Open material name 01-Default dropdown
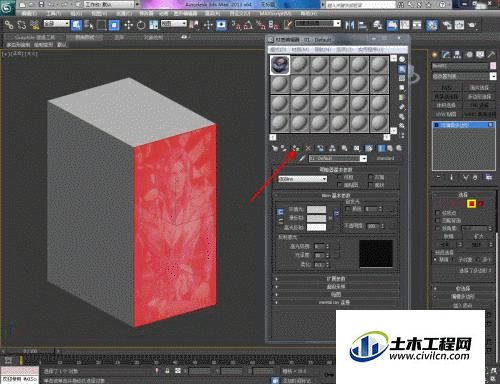Viewport: 500px width, 384px height. tap(364, 159)
